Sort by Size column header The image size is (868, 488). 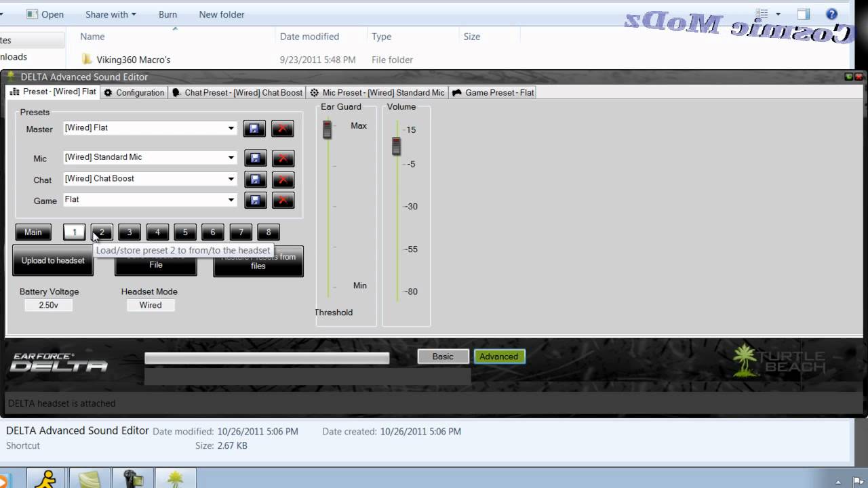click(x=472, y=37)
